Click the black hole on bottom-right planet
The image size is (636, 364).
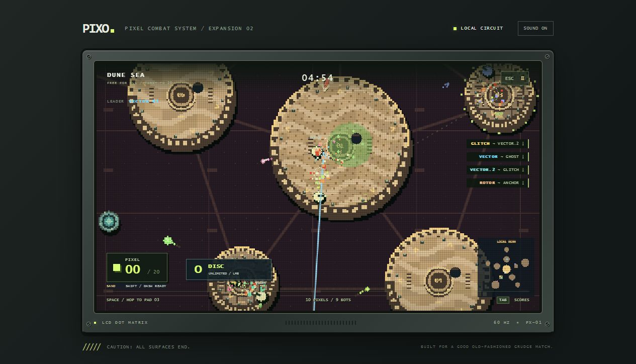pyautogui.click(x=455, y=272)
